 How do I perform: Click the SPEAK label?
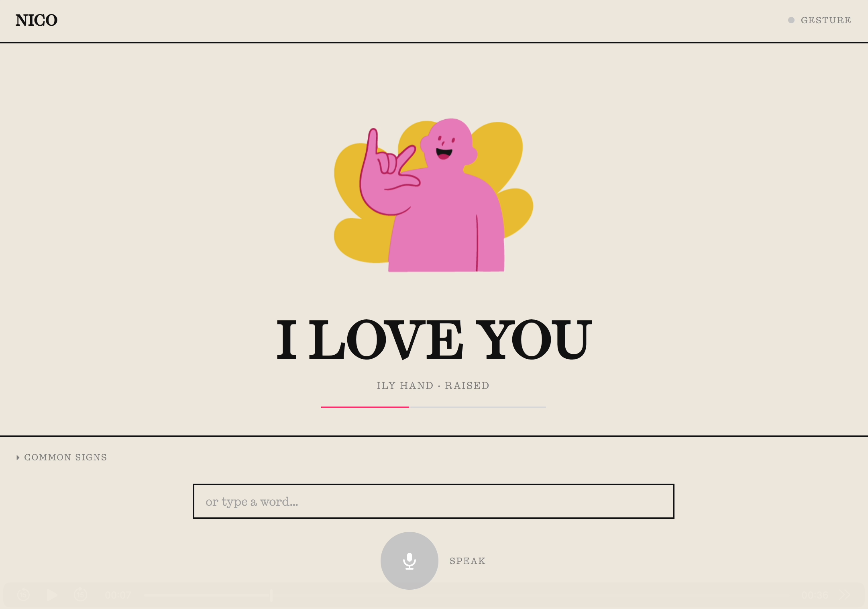coord(468,561)
